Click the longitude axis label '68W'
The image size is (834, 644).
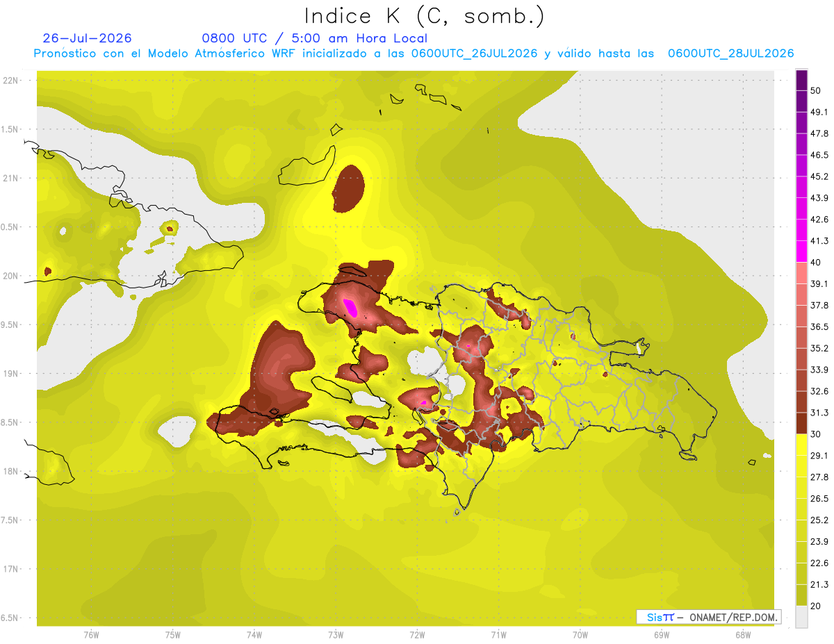pyautogui.click(x=742, y=635)
